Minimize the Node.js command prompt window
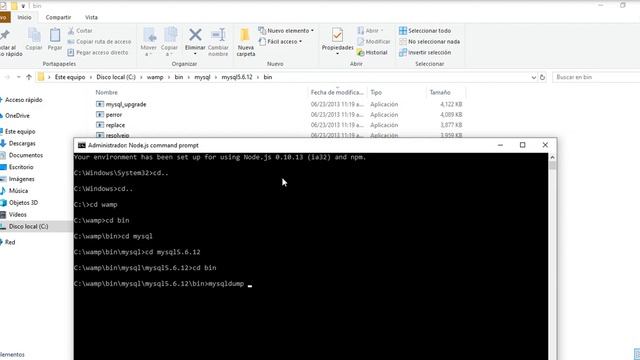The image size is (640, 360). [500, 145]
